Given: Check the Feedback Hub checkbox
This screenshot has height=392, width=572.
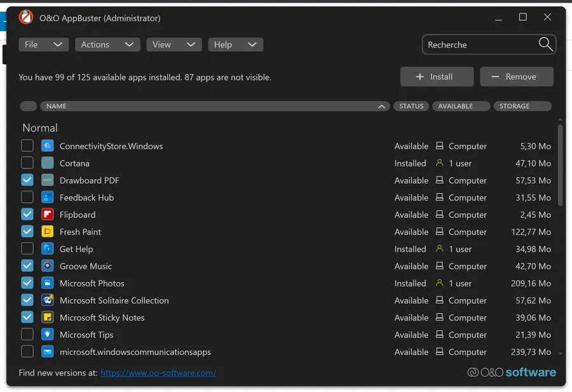Looking at the screenshot, I should pyautogui.click(x=27, y=197).
